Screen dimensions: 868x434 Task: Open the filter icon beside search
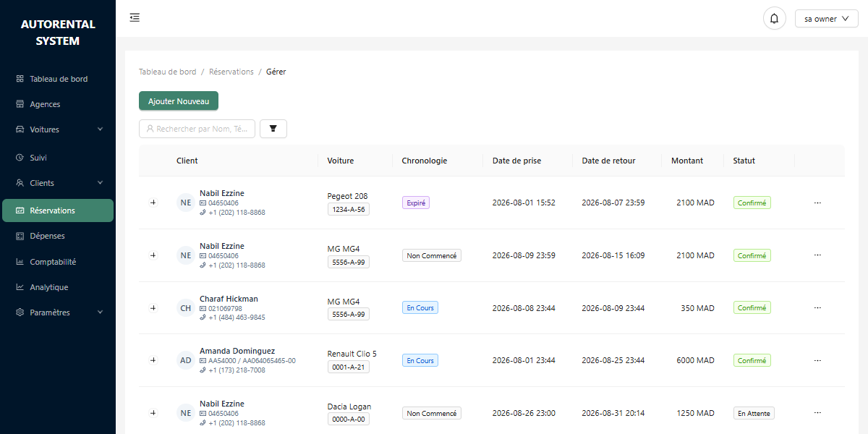point(273,129)
